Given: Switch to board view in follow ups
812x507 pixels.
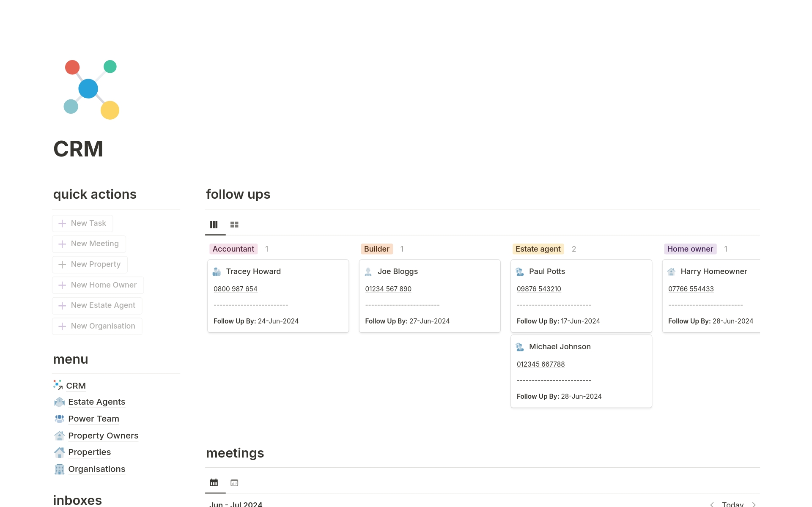Looking at the screenshot, I should coord(214,225).
